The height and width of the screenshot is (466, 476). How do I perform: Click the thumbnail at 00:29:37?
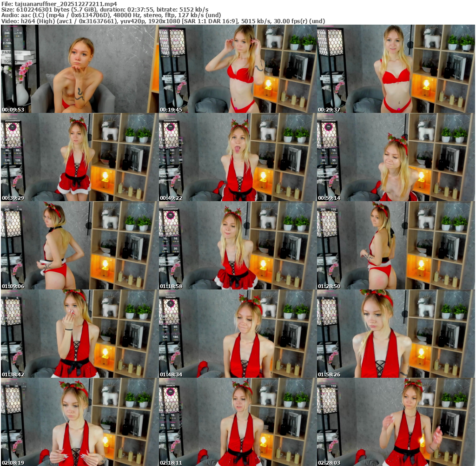coord(396,69)
